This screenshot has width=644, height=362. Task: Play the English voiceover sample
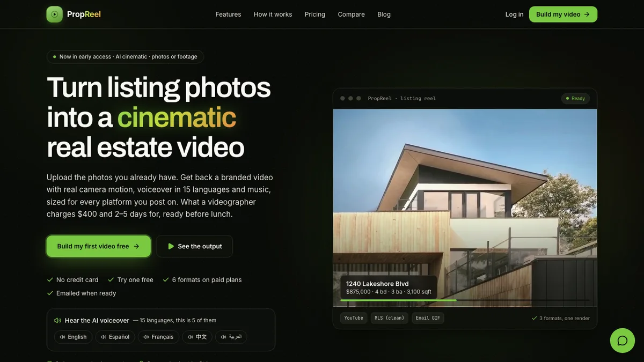[72, 337]
